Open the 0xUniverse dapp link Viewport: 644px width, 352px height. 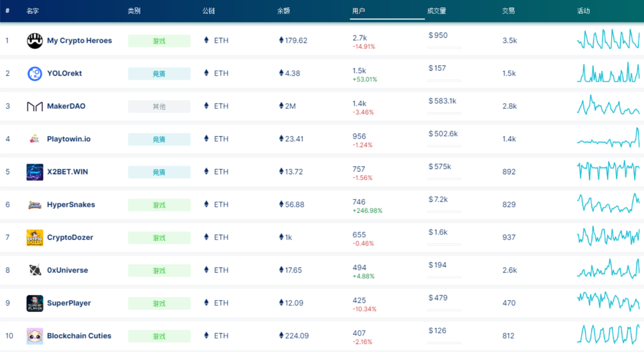[x=68, y=270]
